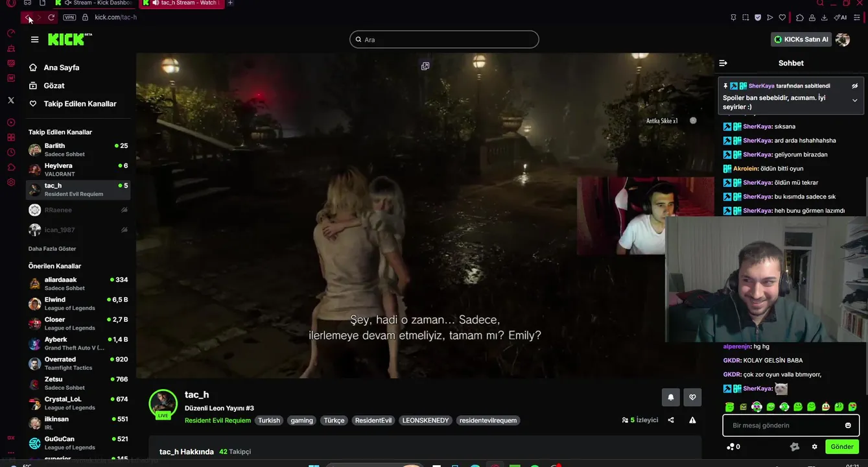Open Ayberk Grand Theft Auto channel
Viewport: 868px width, 467px height.
pyautogui.click(x=78, y=344)
